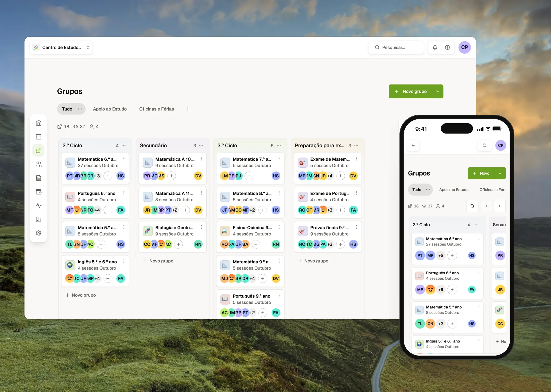Screen dimensions: 551x392
Task: Click Novo grupo under Preparação column
Action: (x=313, y=261)
